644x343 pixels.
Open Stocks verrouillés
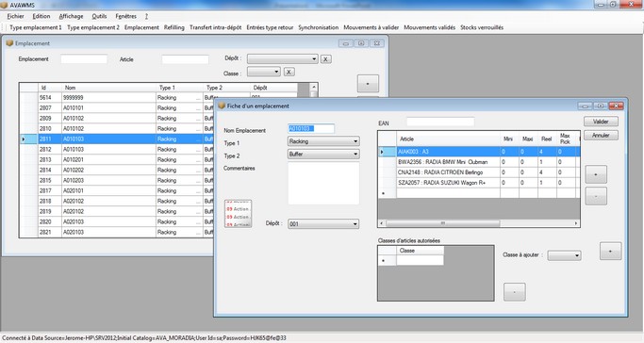point(482,27)
